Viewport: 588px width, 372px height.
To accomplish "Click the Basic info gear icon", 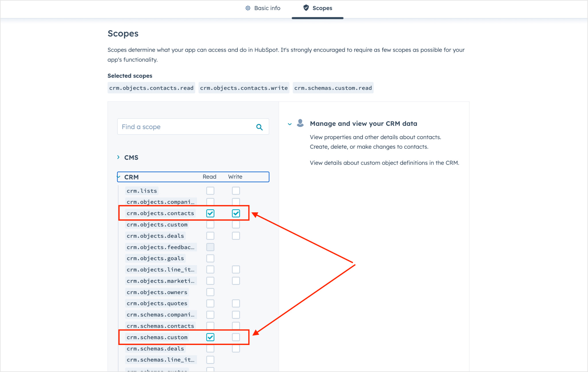I will tap(248, 8).
